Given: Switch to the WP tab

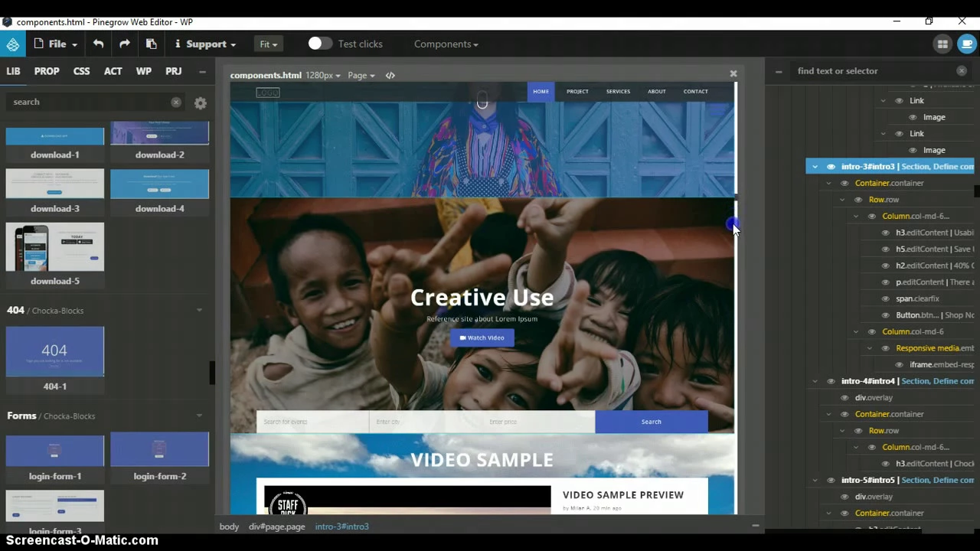Looking at the screenshot, I should click(143, 71).
